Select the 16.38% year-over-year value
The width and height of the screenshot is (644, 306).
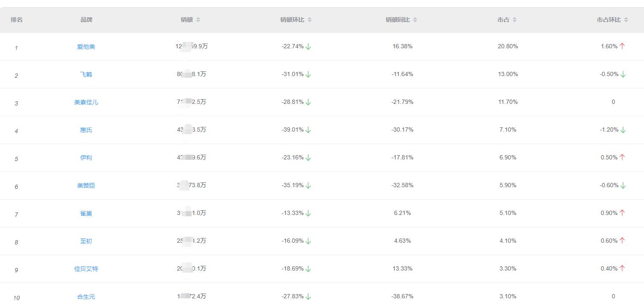tap(402, 46)
